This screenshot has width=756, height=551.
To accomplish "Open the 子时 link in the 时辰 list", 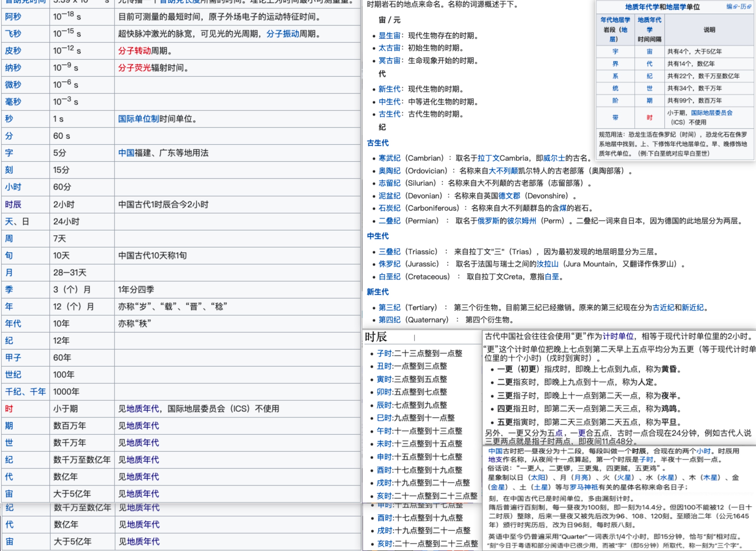I will [x=385, y=354].
